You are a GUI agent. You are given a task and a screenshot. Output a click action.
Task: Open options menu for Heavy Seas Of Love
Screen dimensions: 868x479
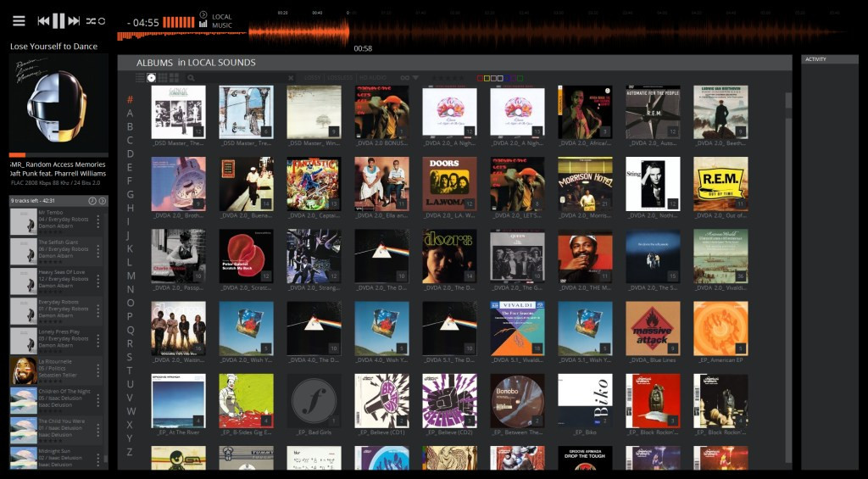(x=98, y=281)
